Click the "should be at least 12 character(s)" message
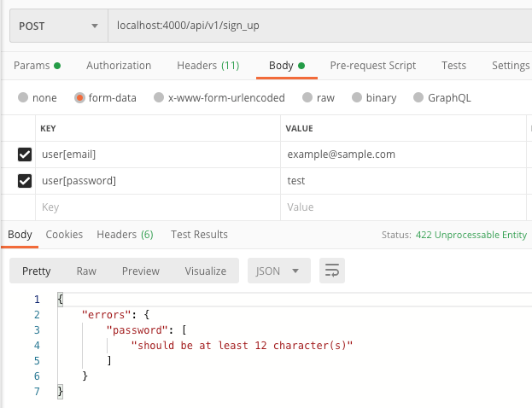This screenshot has width=532, height=408. (242, 345)
